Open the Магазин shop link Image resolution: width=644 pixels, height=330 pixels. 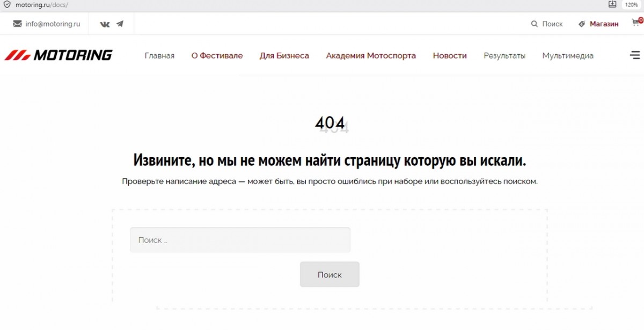pos(604,24)
